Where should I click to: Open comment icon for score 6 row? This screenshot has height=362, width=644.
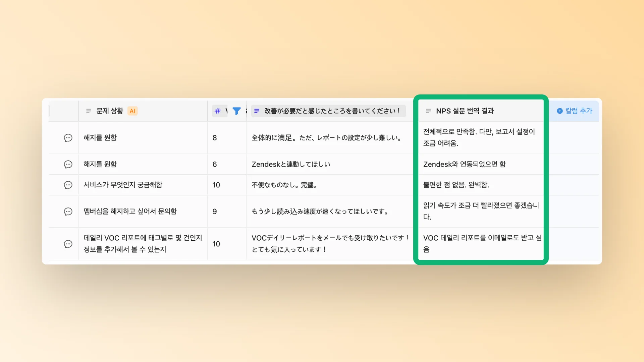pos(68,164)
